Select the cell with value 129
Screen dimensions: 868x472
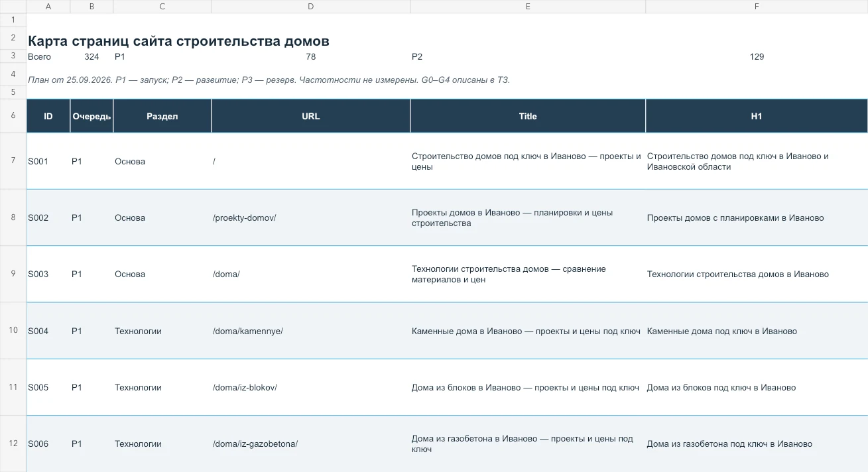[x=757, y=57]
